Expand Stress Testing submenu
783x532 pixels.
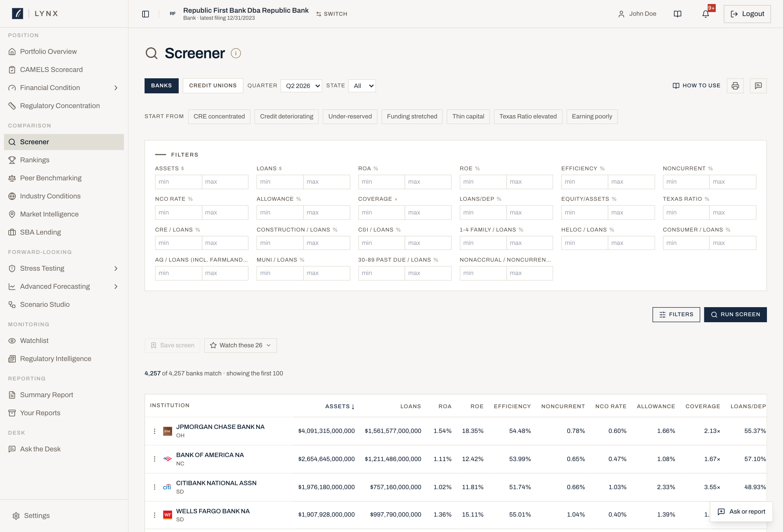[x=116, y=268]
